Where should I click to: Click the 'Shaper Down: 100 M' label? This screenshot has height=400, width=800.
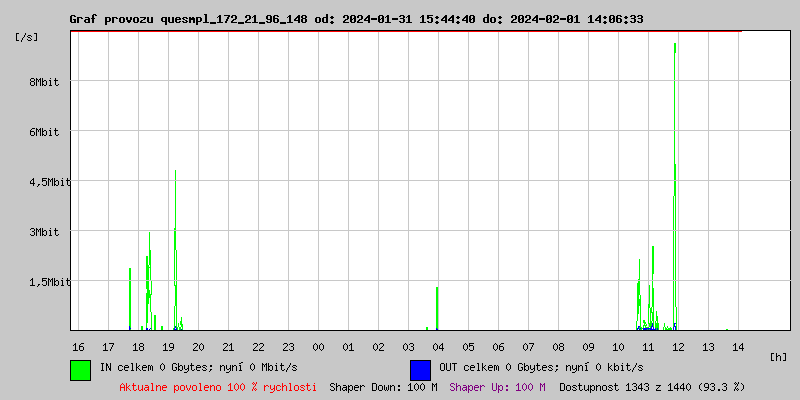pos(383,386)
